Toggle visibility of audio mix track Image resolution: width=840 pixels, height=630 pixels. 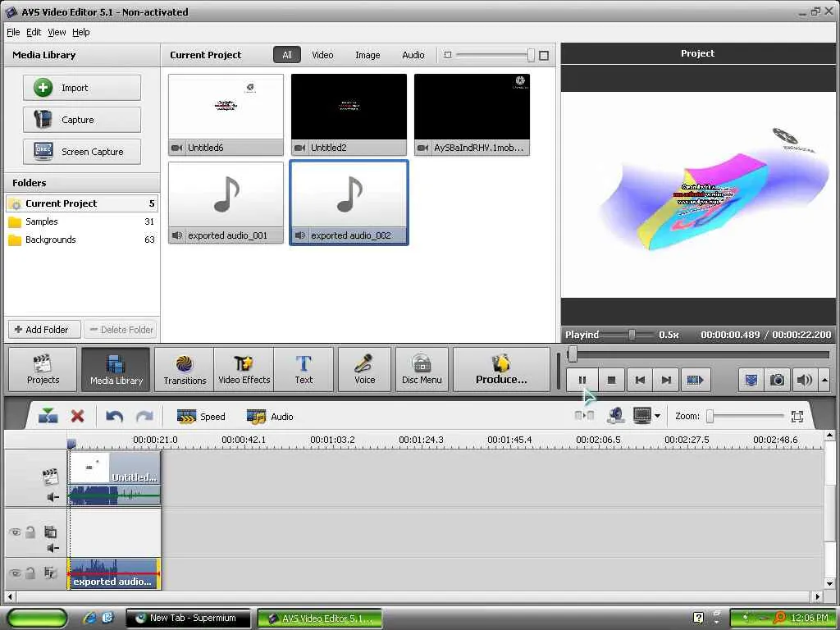click(x=15, y=573)
